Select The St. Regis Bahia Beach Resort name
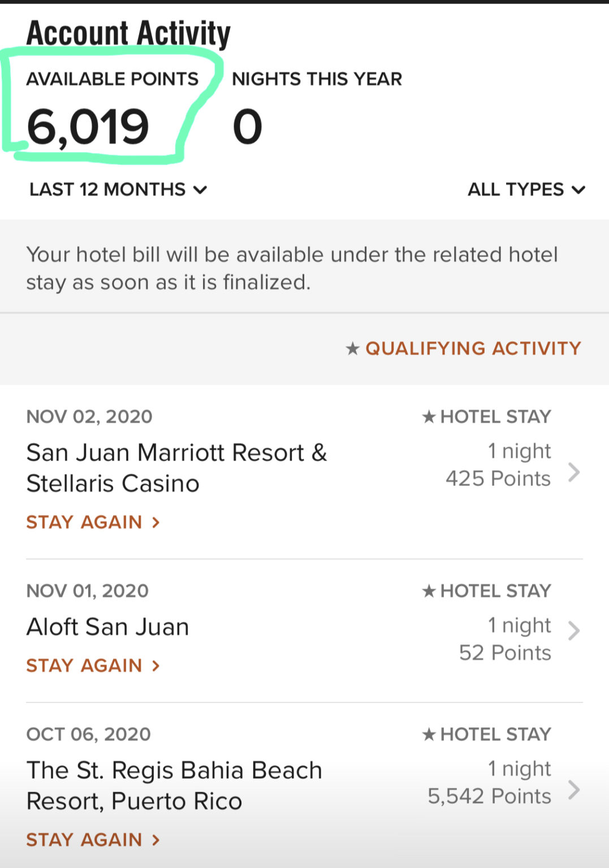The width and height of the screenshot is (609, 868). click(174, 785)
